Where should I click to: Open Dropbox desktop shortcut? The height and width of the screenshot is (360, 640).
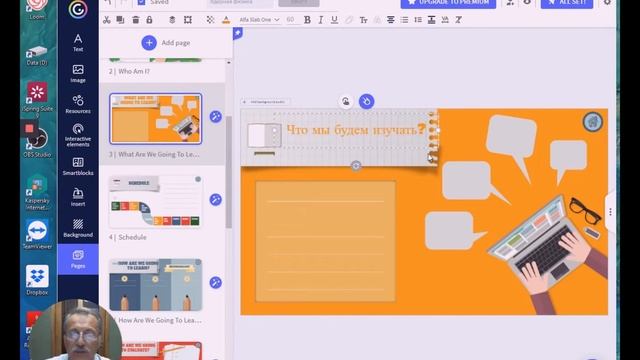pyautogui.click(x=37, y=280)
